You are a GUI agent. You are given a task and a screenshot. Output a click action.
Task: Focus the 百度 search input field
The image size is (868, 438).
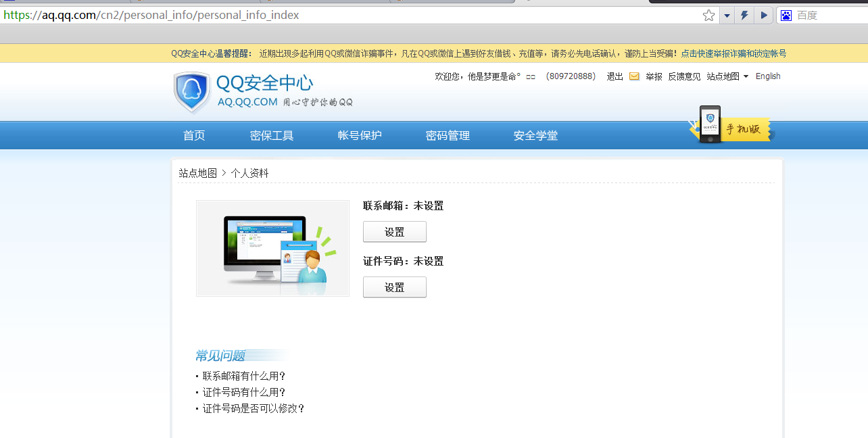[831, 16]
